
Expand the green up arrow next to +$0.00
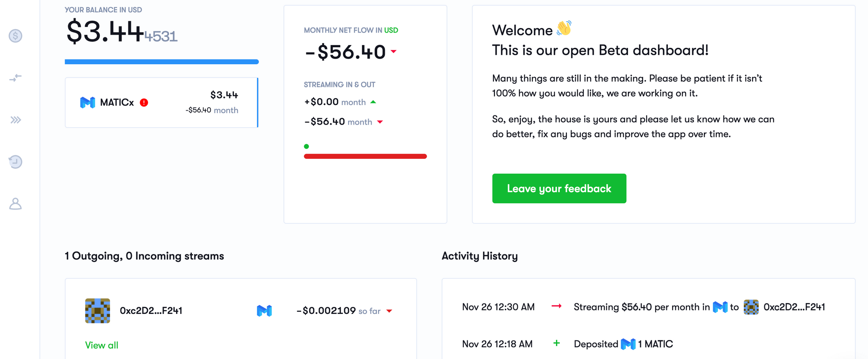point(374,102)
